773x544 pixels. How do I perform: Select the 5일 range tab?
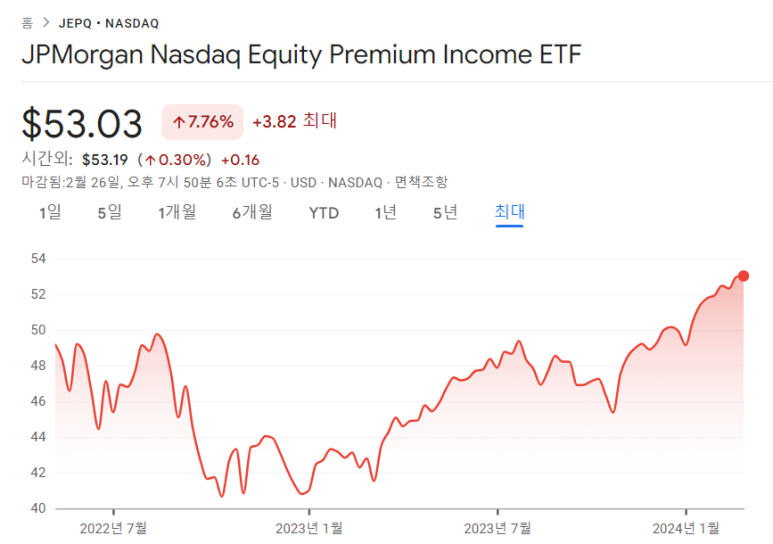109,213
